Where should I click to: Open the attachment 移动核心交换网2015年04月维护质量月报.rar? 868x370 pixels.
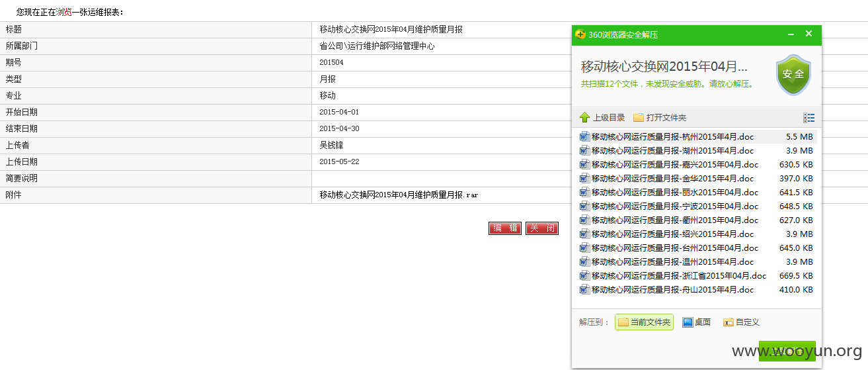coord(399,195)
